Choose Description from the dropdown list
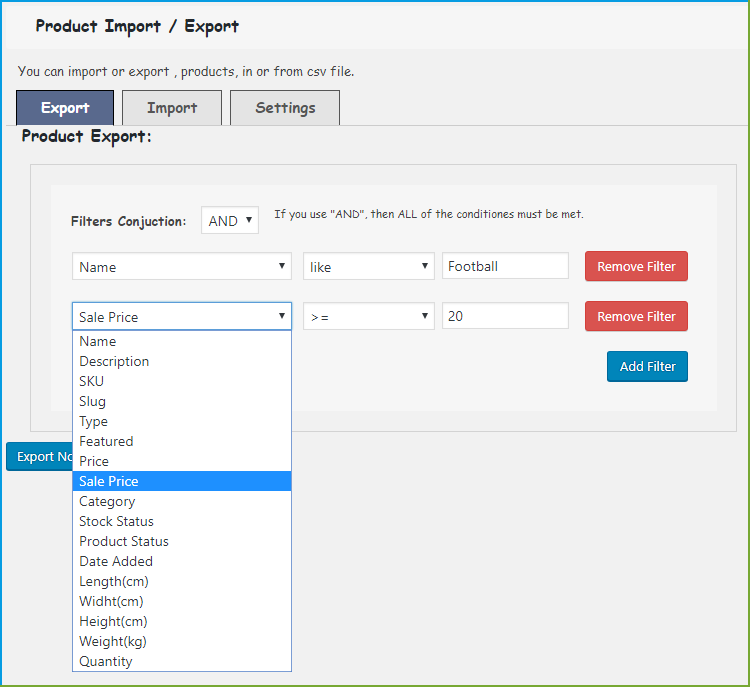This screenshot has width=750, height=687. 114,361
